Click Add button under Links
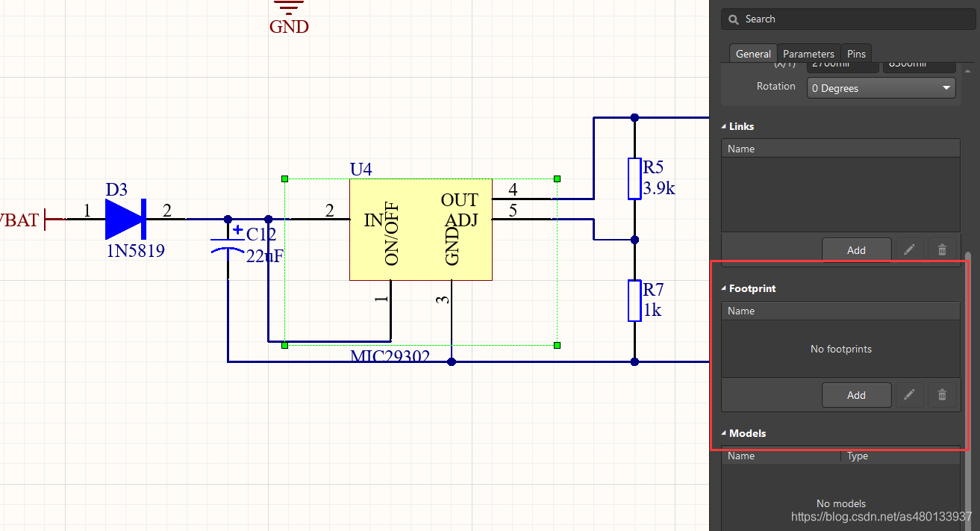This screenshot has width=980, height=531. [x=856, y=250]
